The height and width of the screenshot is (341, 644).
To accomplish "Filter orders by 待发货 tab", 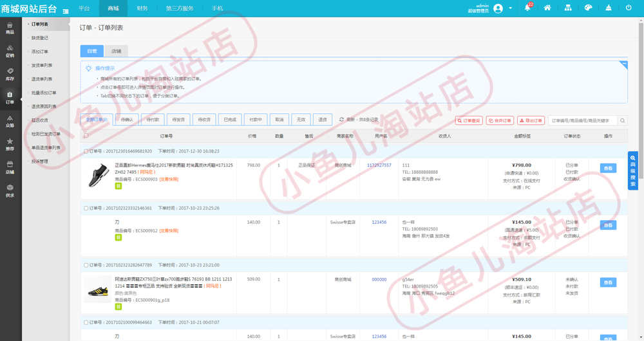I will pyautogui.click(x=178, y=120).
